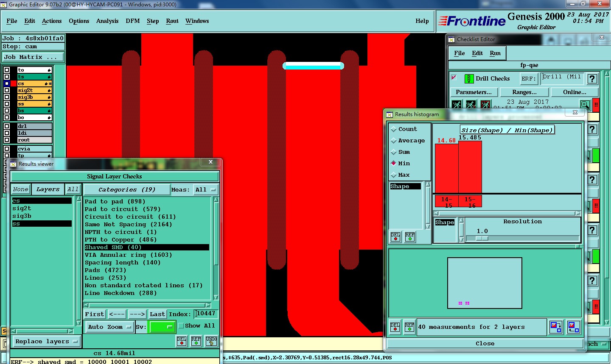This screenshot has height=364, width=611.
Task: Open the Auto Zoom dropdown
Action: pos(109,327)
